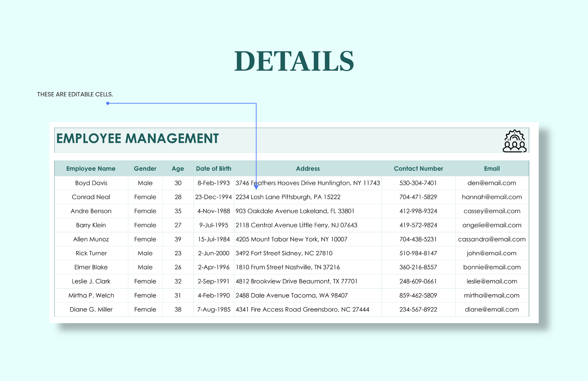
Task: Select the Email column header
Action: (x=492, y=169)
